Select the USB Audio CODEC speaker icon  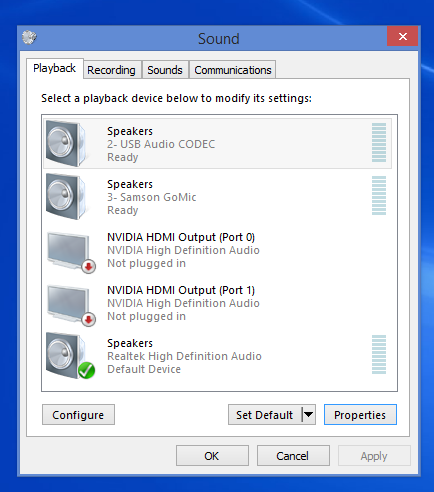point(66,143)
